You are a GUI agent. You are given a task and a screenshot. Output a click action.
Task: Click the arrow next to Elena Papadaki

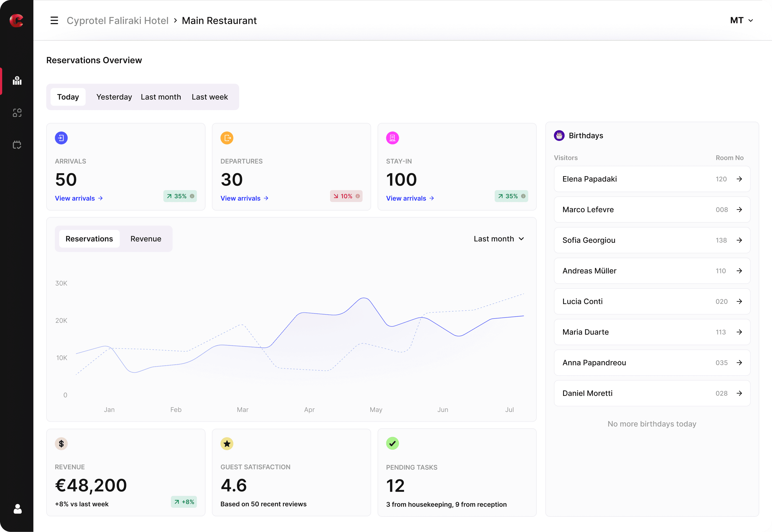coord(740,179)
